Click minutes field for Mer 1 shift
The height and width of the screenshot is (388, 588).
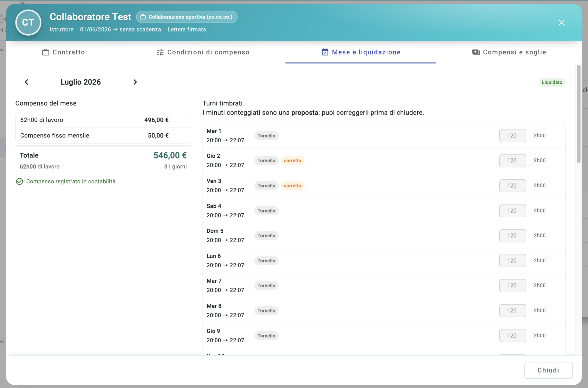512,135
